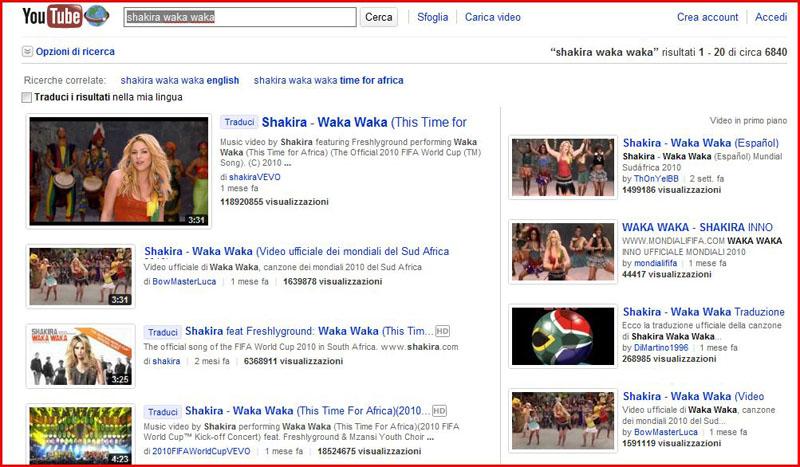The height and width of the screenshot is (467, 800).
Task: Click the Video in primo piano label
Action: coord(748,121)
